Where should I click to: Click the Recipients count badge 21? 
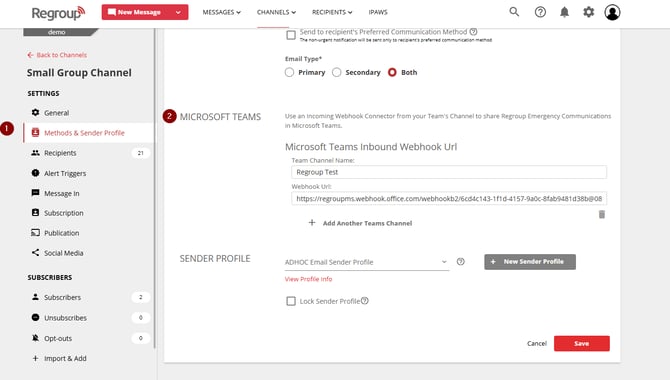tap(141, 153)
